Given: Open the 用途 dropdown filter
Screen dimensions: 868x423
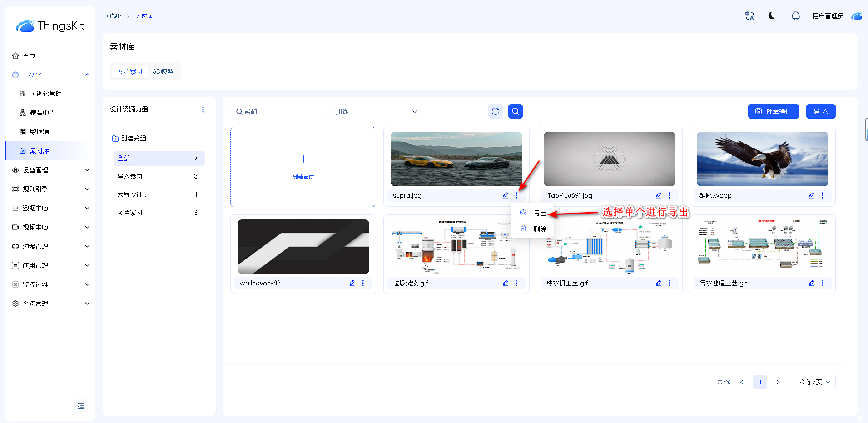Looking at the screenshot, I should (376, 112).
